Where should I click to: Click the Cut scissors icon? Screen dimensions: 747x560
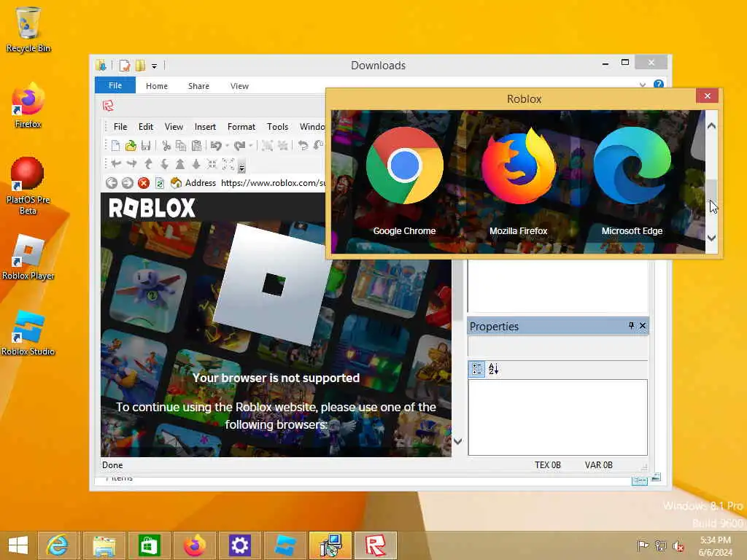point(166,146)
